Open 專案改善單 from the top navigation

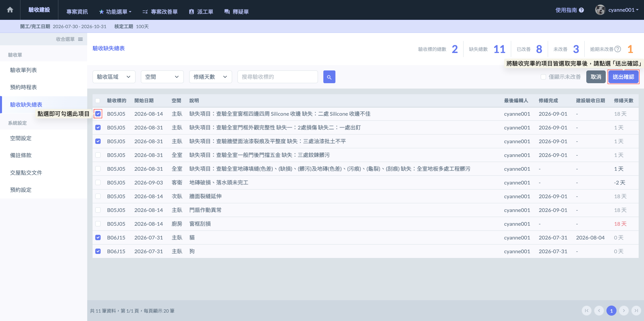pyautogui.click(x=160, y=12)
